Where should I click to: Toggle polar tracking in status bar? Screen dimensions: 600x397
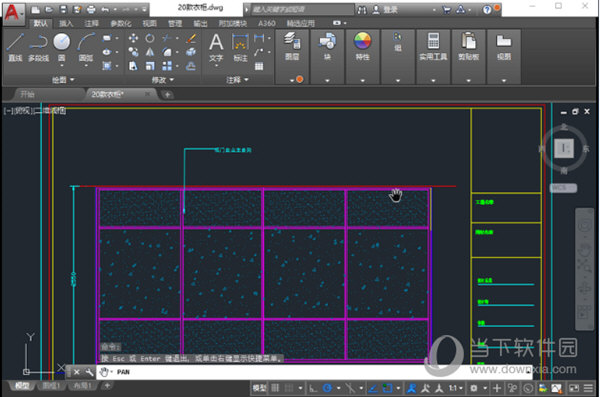coord(327,388)
